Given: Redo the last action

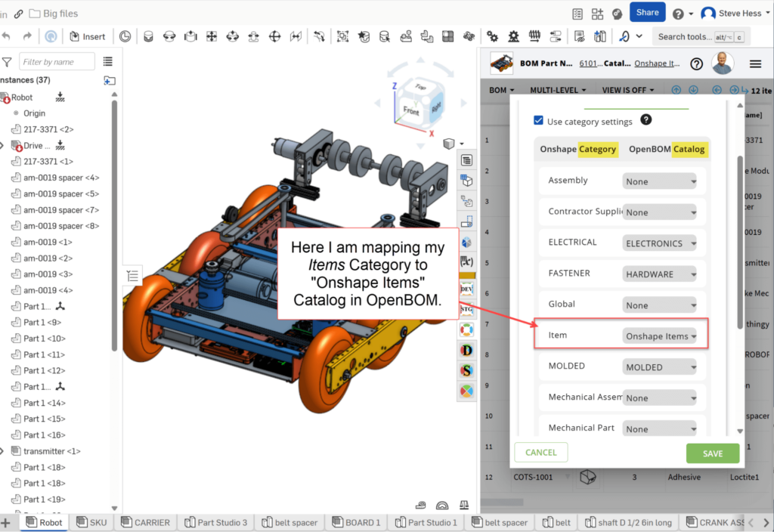Looking at the screenshot, I should [27, 36].
